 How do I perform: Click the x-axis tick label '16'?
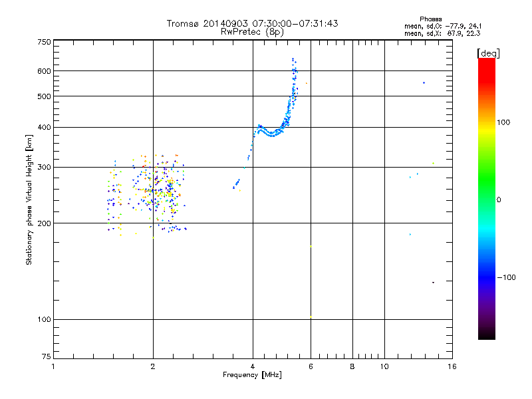[452, 366]
